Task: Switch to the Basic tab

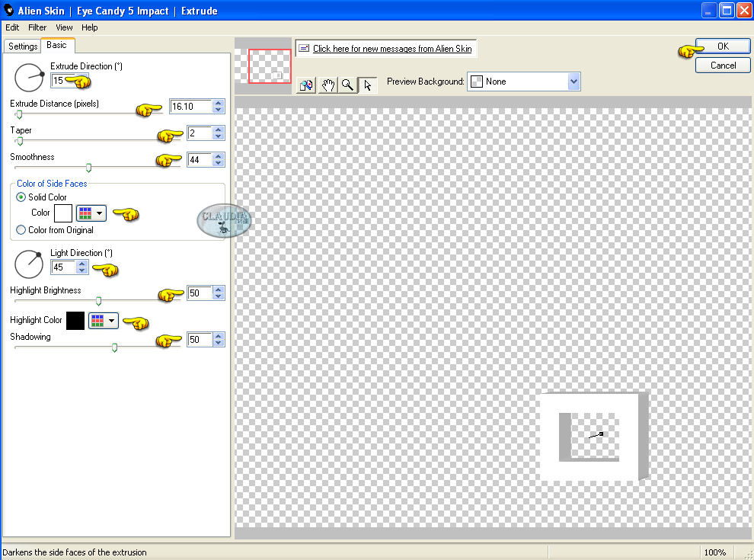Action: pos(57,45)
